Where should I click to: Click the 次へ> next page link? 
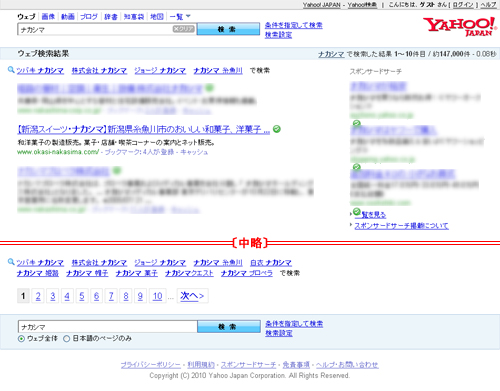[x=192, y=296]
